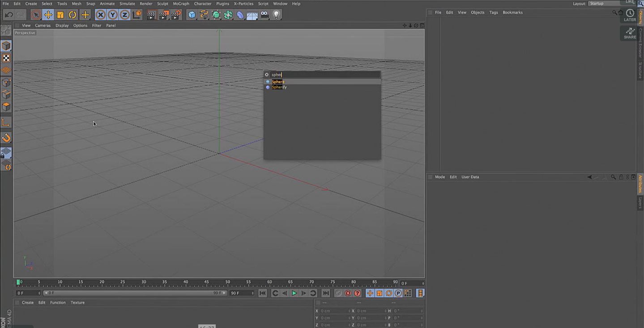This screenshot has width=644, height=328.
Task: Click Render to Picture Viewer icon
Action: tap(164, 15)
